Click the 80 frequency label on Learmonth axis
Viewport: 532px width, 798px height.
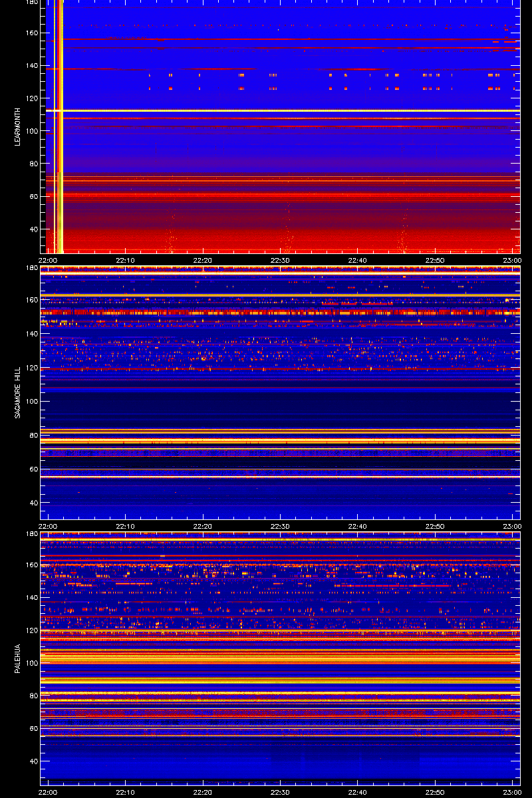click(x=35, y=164)
